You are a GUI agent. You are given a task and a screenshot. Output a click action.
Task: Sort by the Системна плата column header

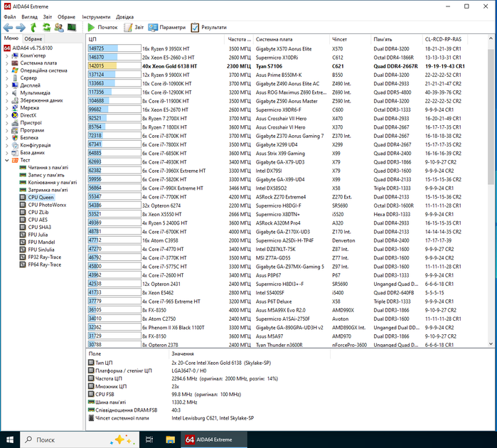pos(292,39)
